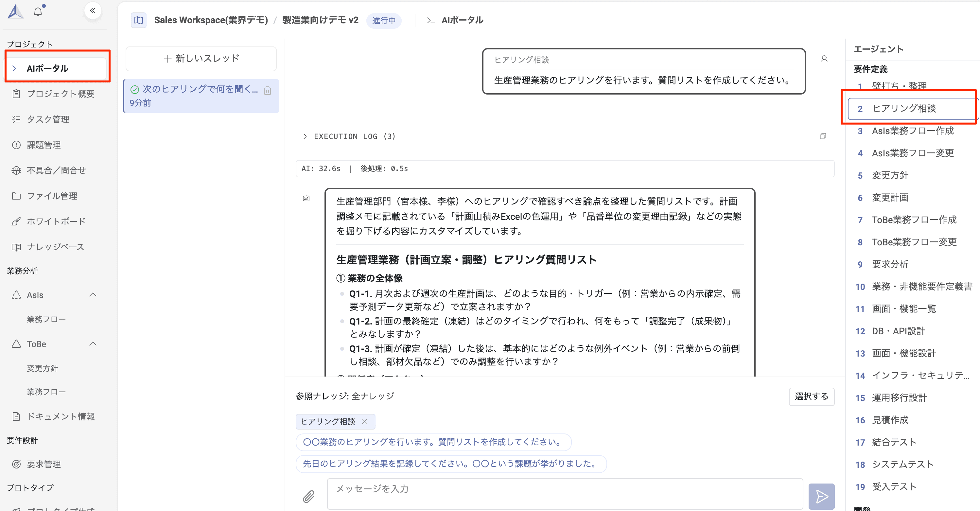This screenshot has height=511, width=980.
Task: Click the user avatar icon beside message
Action: (824, 59)
